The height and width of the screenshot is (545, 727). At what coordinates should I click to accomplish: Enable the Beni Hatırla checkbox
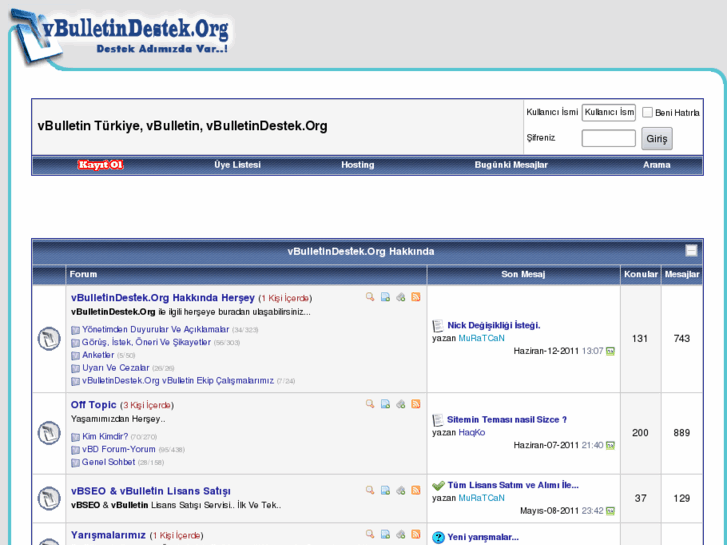click(x=647, y=112)
